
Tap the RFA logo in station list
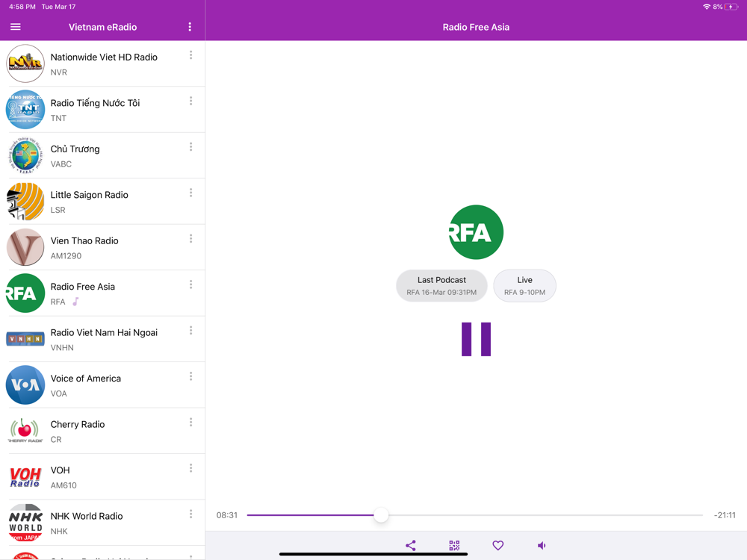25,293
